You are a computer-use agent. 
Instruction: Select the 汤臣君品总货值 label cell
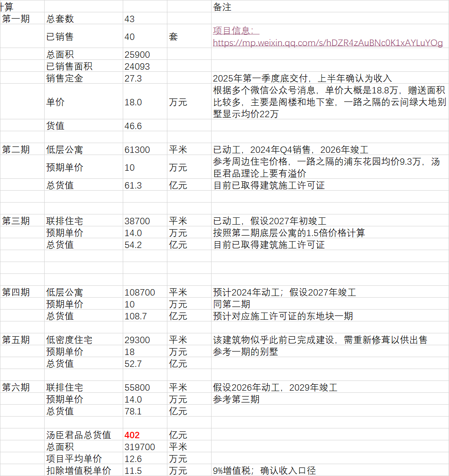[84, 435]
